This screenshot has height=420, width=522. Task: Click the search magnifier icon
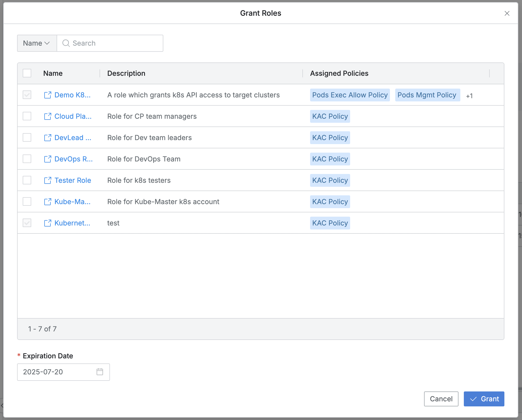coord(66,43)
